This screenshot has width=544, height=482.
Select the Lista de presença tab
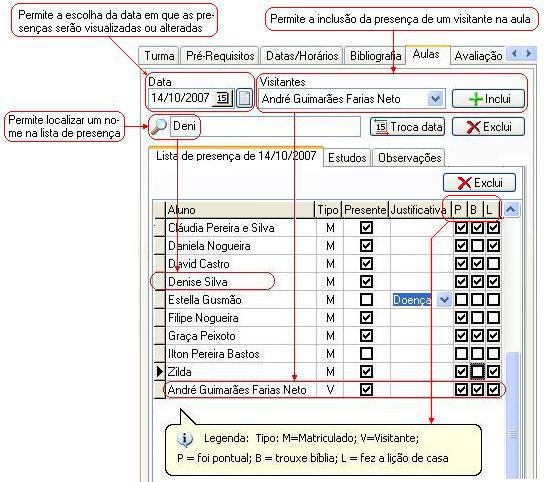[236, 156]
